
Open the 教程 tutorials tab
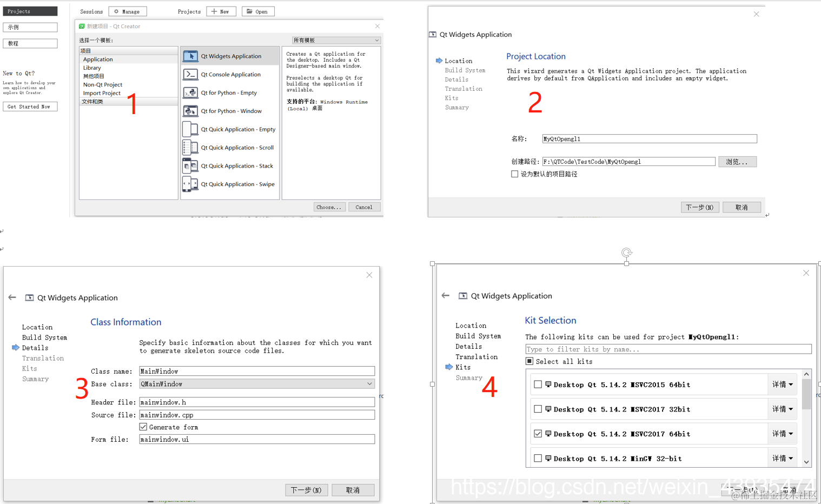(30, 43)
